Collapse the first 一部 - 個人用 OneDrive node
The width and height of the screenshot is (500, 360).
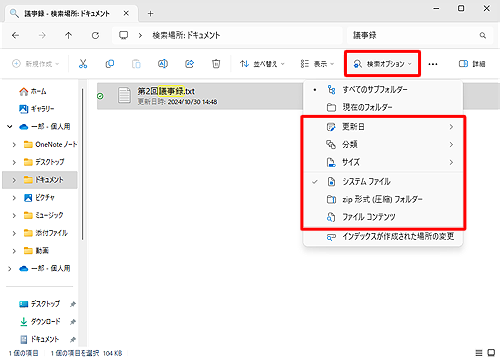10,127
